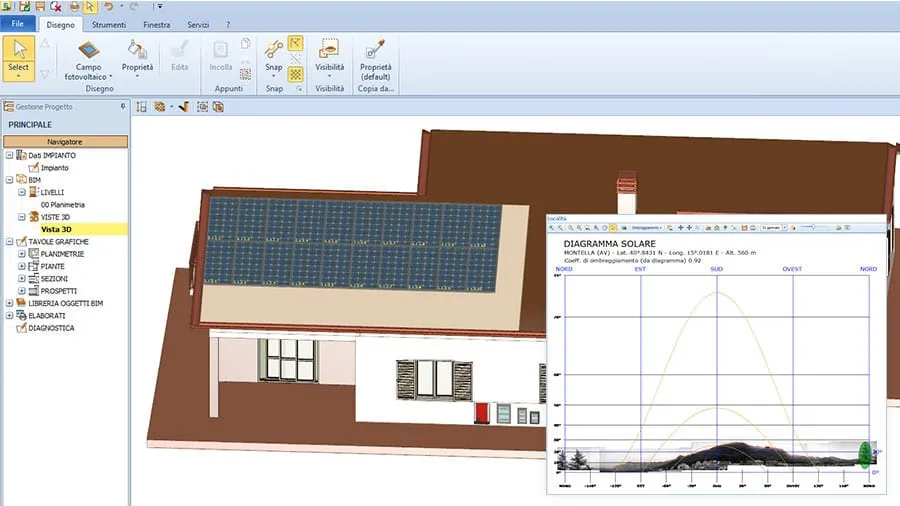Click the print icon in quick access
The width and height of the screenshot is (900, 506).
pos(73,7)
